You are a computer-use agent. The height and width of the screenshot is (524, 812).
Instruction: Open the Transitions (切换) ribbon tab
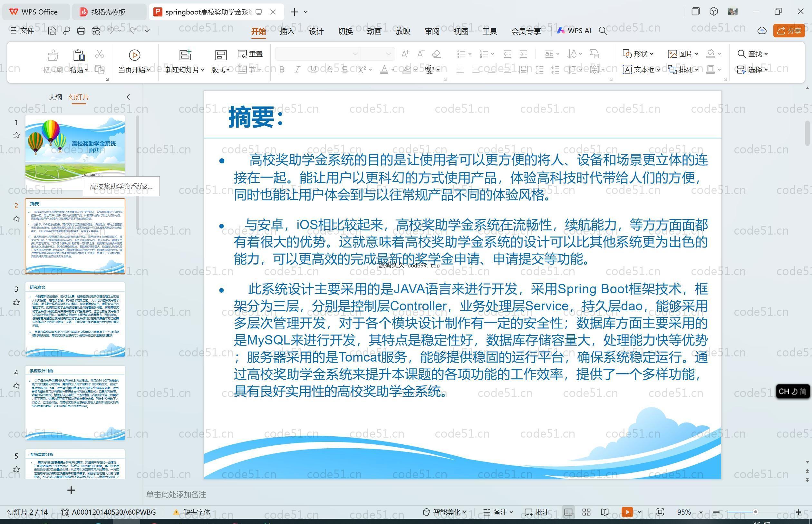coord(345,31)
